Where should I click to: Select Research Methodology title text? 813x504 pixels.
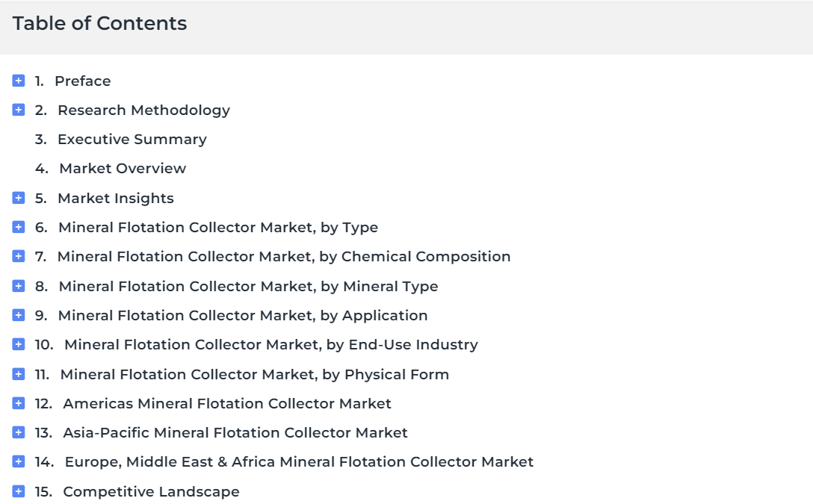(143, 111)
